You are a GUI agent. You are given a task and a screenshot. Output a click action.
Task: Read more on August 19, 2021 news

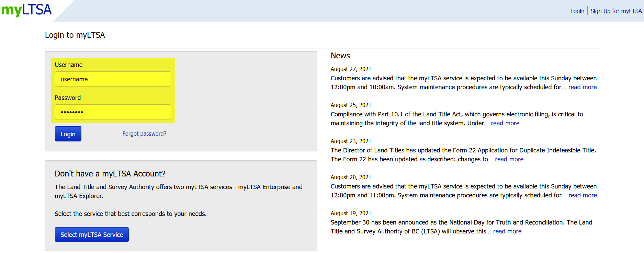pyautogui.click(x=507, y=231)
